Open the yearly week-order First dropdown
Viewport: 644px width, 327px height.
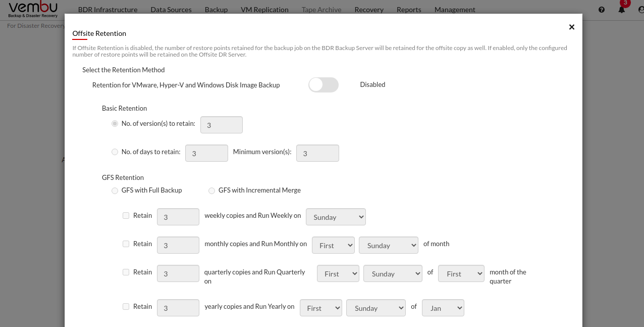[x=321, y=308]
